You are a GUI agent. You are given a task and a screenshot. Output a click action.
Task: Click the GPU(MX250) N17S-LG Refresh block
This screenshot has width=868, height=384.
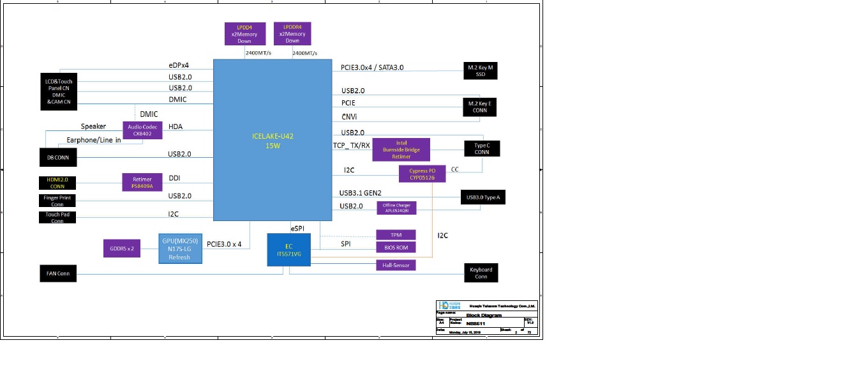[180, 249]
